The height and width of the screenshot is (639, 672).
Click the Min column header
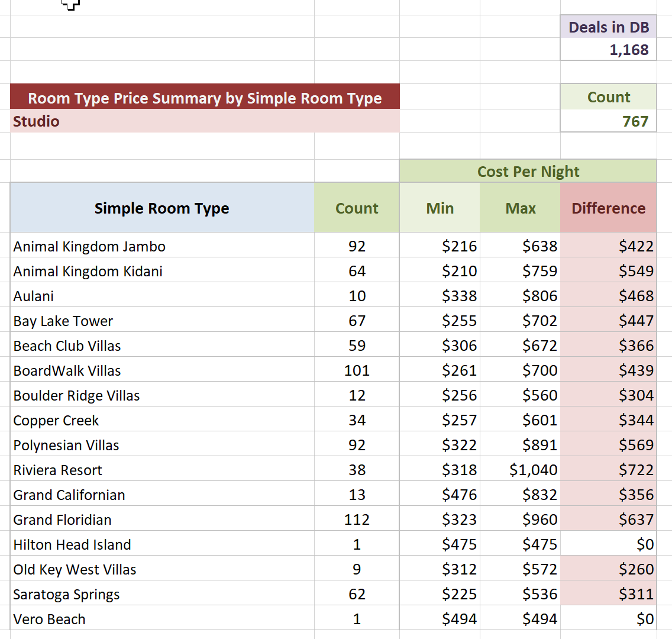(440, 208)
